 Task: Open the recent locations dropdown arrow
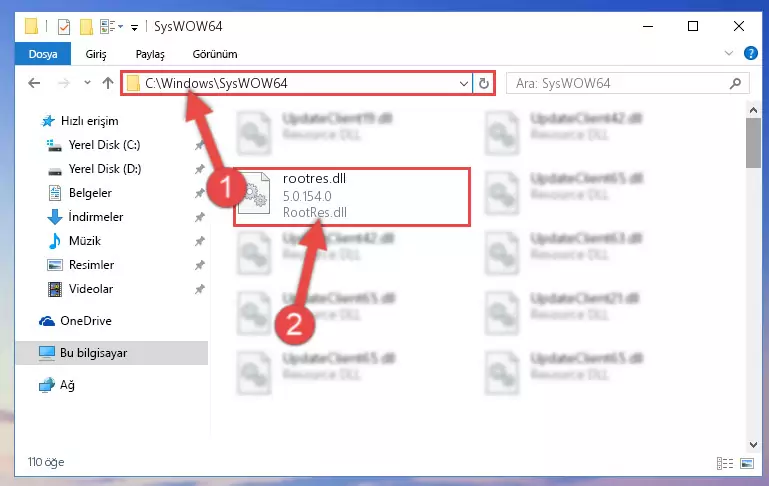pyautogui.click(x=87, y=82)
